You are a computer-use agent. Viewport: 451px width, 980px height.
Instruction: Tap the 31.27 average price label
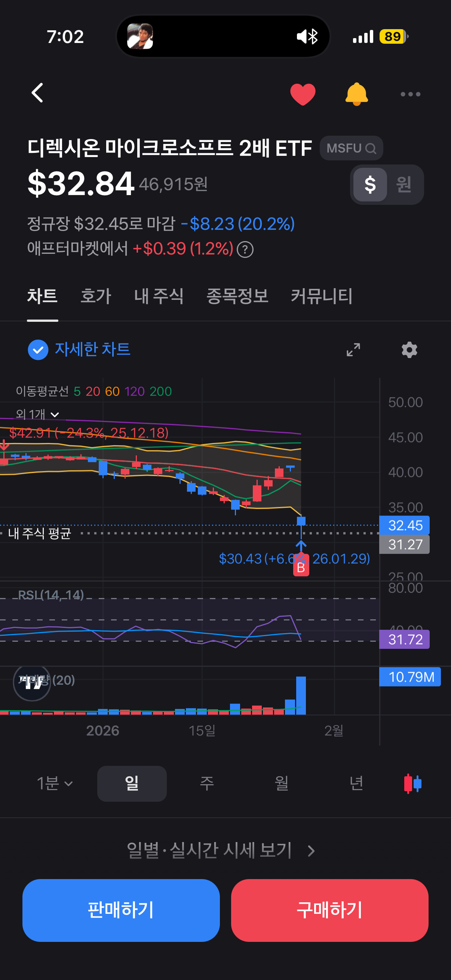404,545
